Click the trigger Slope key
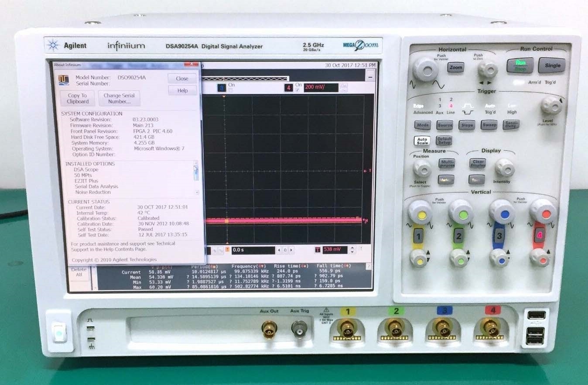Image resolution: width=588 pixels, height=385 pixels. [467, 125]
